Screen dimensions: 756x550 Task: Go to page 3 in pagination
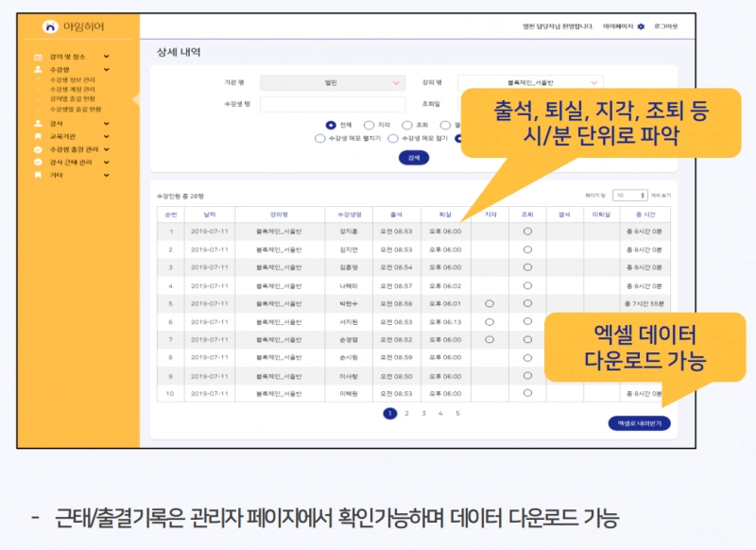[423, 413]
